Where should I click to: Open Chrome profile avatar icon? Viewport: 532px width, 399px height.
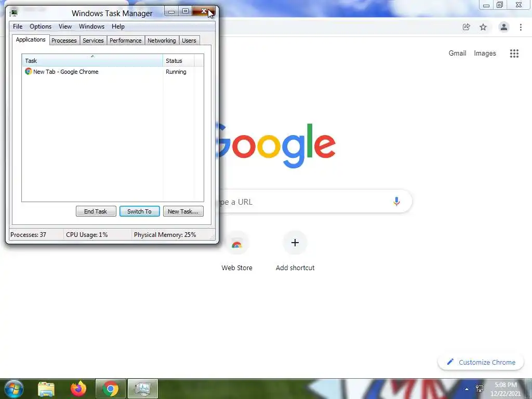[504, 27]
